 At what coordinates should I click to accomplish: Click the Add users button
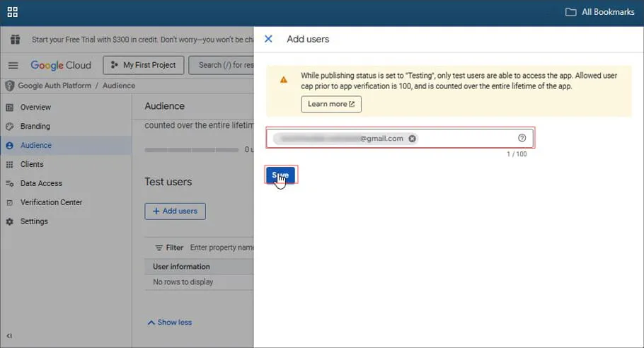click(x=175, y=211)
